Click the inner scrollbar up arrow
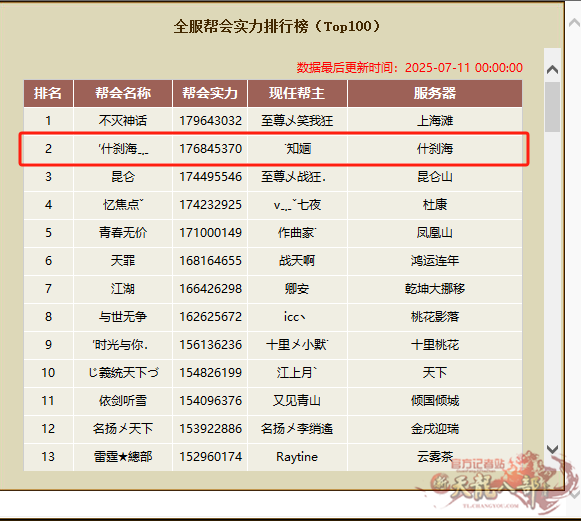The image size is (581, 521). [552, 69]
